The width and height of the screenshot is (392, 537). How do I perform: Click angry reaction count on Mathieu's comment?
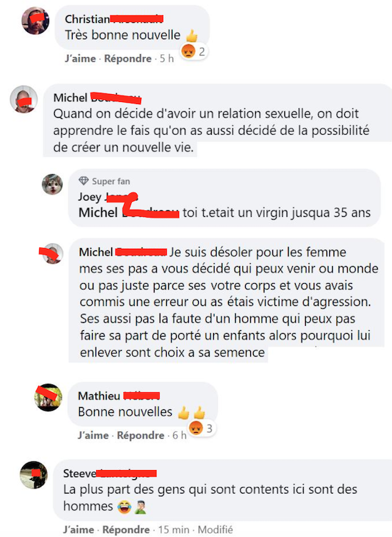[x=202, y=428]
